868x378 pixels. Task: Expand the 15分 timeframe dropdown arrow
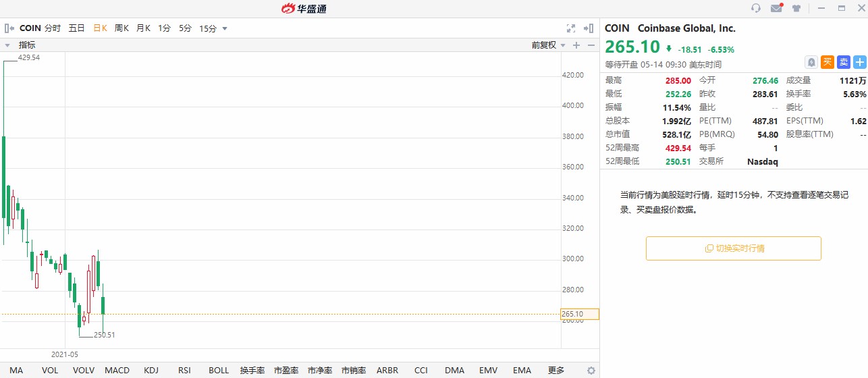(225, 28)
